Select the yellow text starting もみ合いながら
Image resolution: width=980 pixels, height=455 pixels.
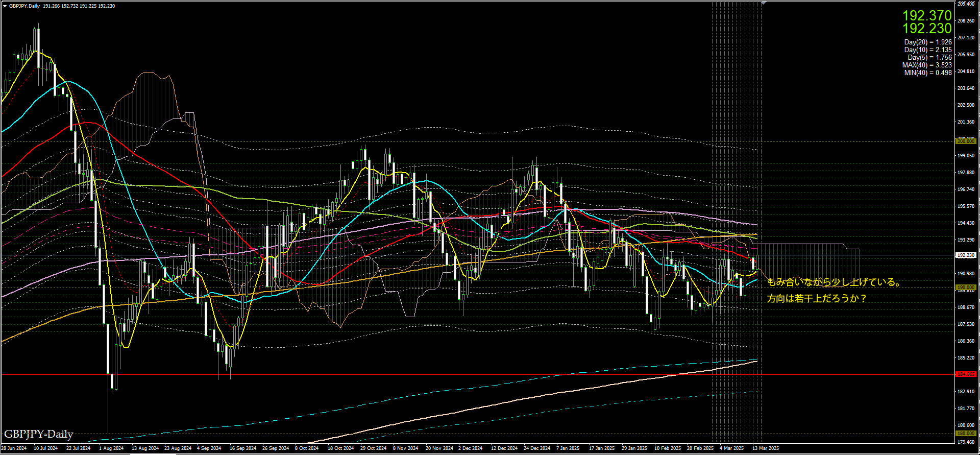tap(834, 282)
